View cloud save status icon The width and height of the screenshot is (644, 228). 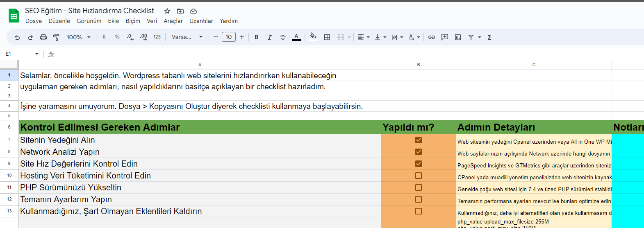pos(193,11)
